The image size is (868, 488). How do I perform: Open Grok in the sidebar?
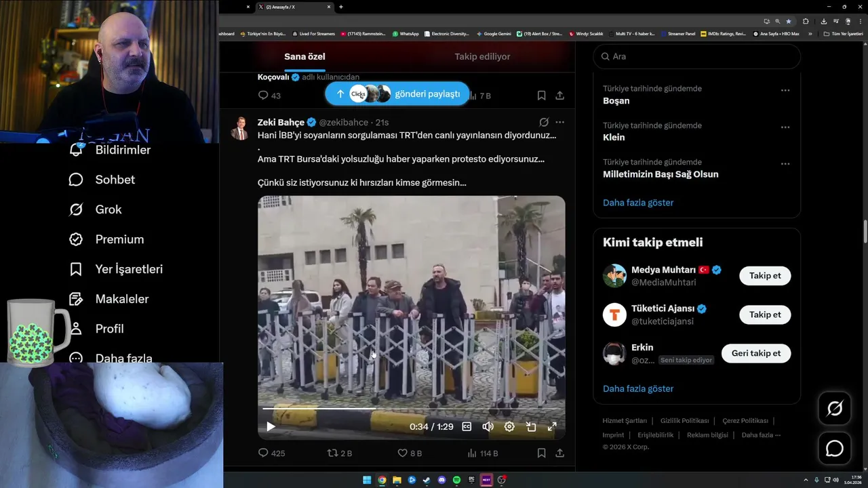[96, 209]
